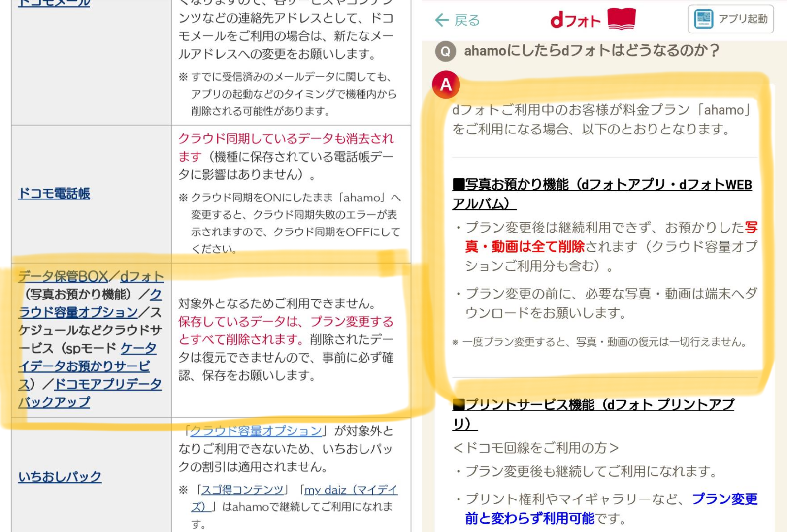Image resolution: width=787 pixels, height=532 pixels.
Task: Tap the red dフォト book logo
Action: (x=593, y=20)
